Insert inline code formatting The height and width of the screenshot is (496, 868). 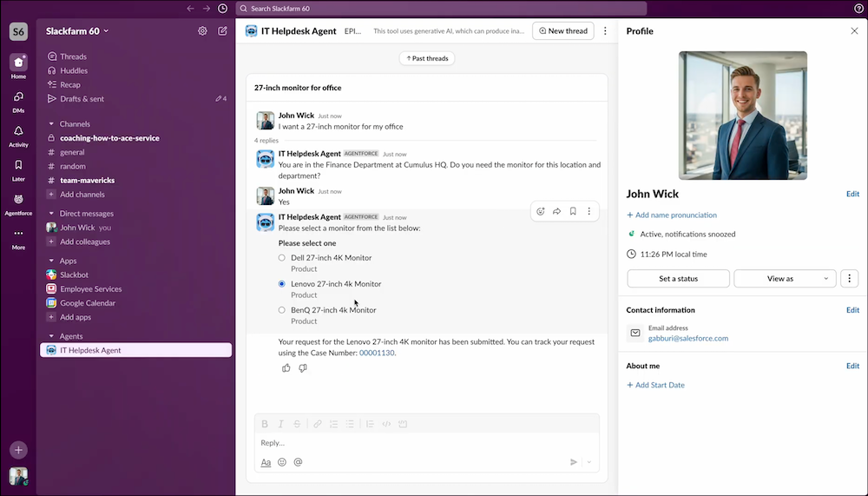[x=386, y=424]
